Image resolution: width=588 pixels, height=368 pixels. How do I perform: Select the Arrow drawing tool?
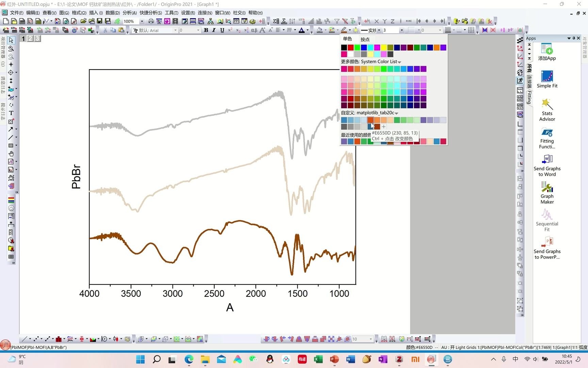[11, 129]
